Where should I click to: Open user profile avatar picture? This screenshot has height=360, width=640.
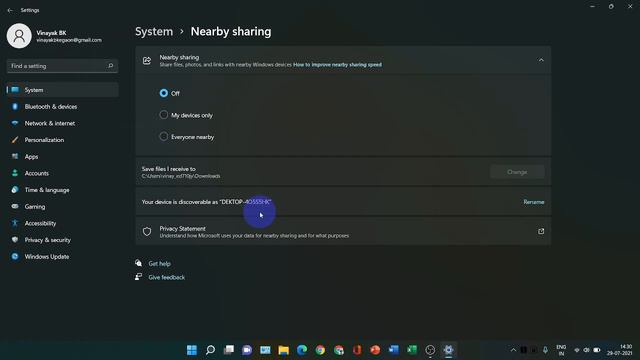click(x=19, y=36)
